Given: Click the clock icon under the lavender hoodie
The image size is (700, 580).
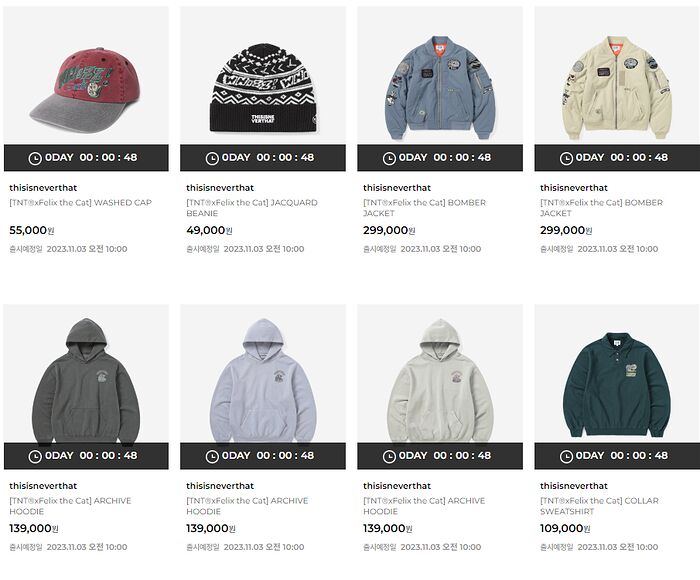Looking at the screenshot, I should (212, 456).
